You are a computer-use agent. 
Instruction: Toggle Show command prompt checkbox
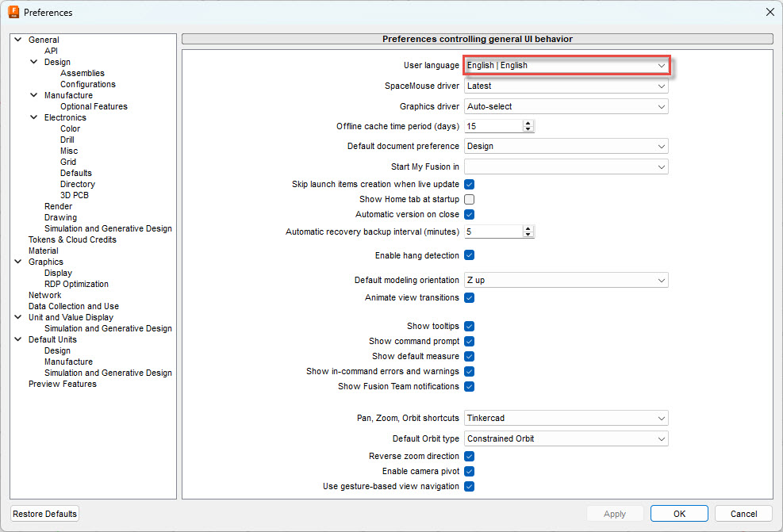point(469,341)
